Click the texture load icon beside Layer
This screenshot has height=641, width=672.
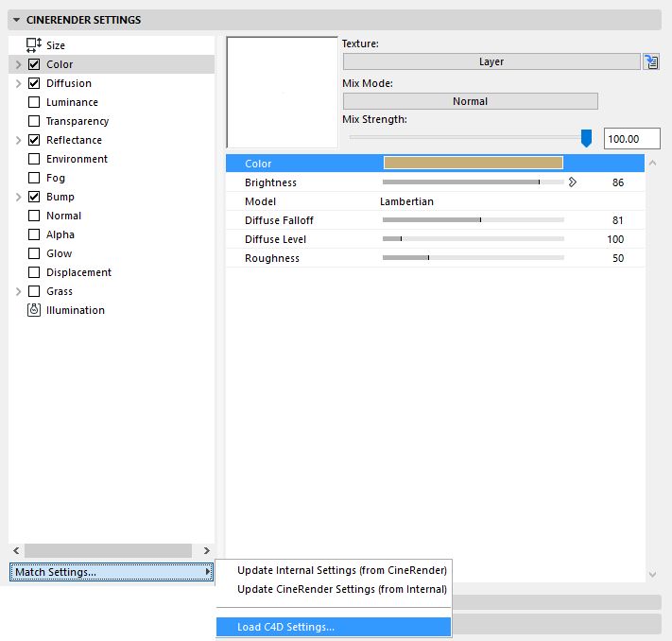click(x=651, y=61)
